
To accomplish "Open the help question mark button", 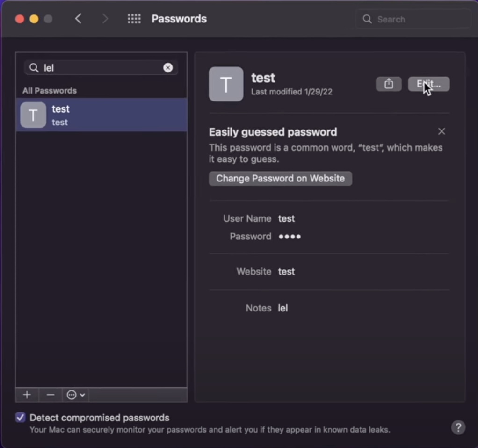I will 458,427.
